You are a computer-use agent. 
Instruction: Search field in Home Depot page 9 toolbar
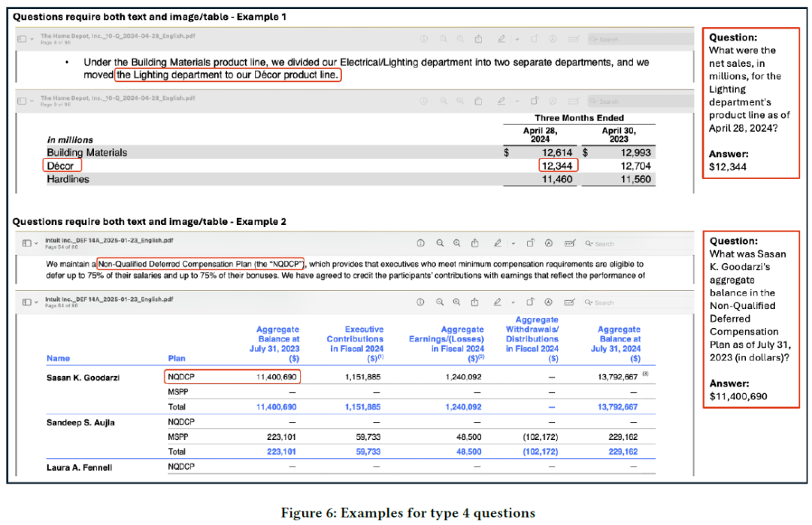641,101
